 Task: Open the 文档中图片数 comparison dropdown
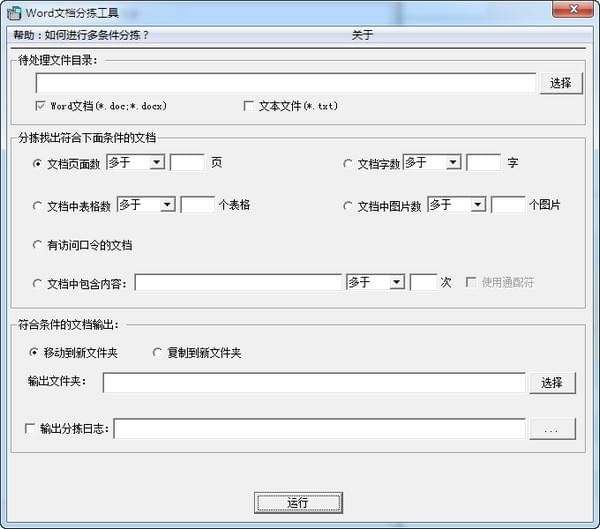tap(478, 204)
